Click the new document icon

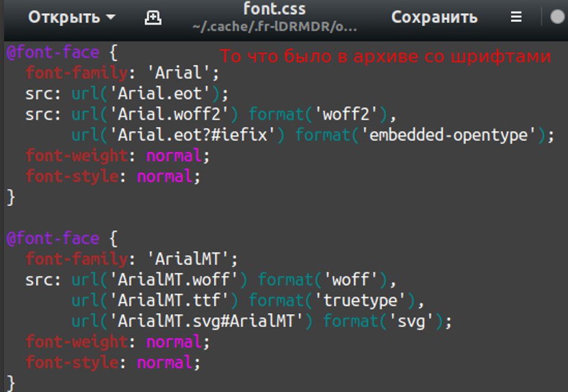click(x=153, y=18)
